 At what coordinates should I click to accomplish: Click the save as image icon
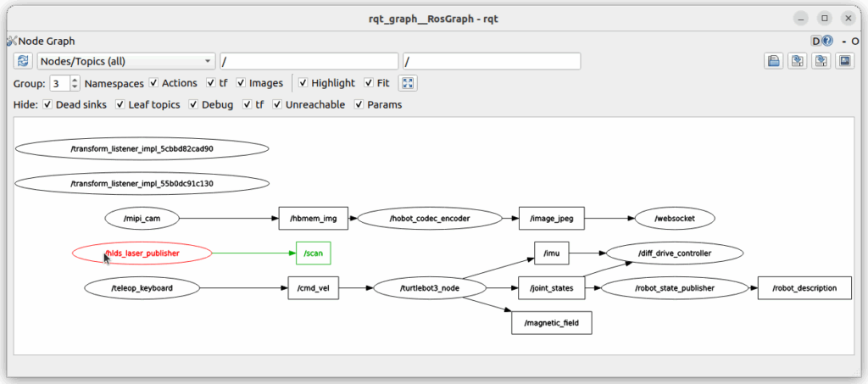point(844,61)
